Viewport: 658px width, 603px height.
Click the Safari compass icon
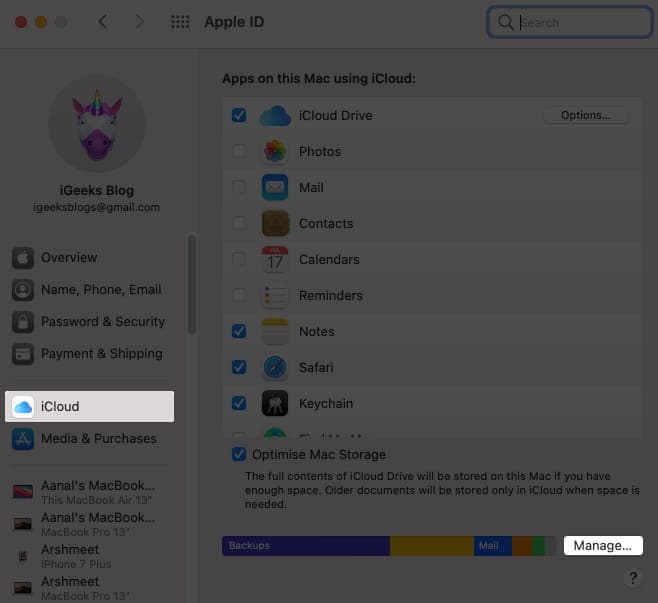tap(275, 368)
